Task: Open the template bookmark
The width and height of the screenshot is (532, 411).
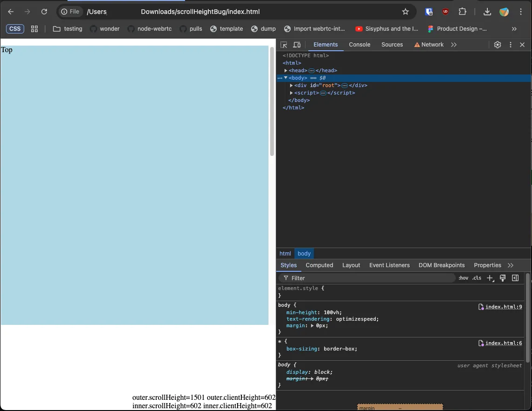Action: pyautogui.click(x=226, y=29)
